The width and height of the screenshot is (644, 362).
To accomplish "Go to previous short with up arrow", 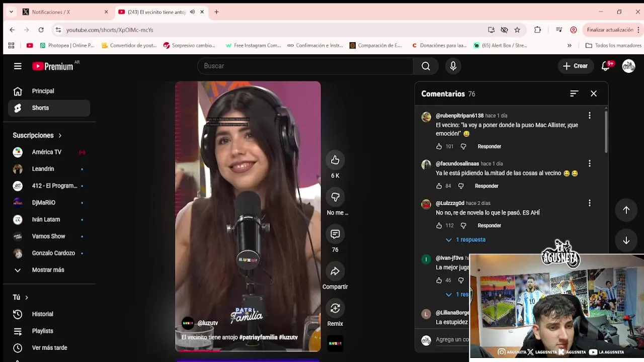I will coord(626,210).
